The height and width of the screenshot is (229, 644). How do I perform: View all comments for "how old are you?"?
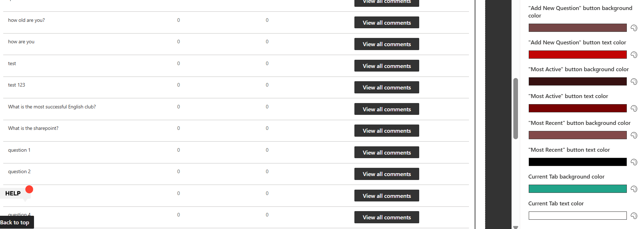(x=387, y=23)
